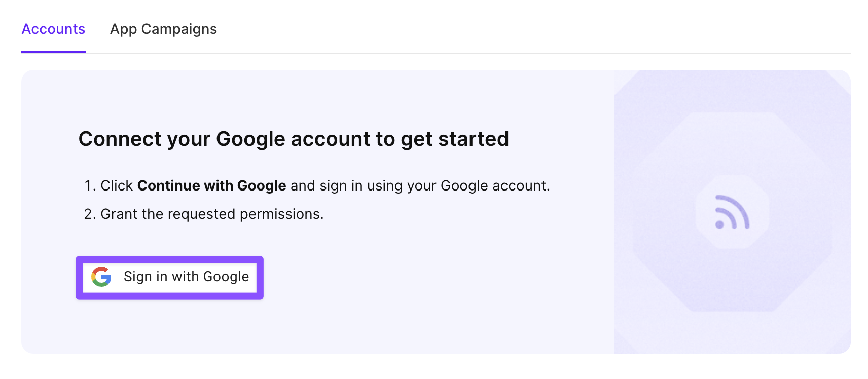Image resolution: width=868 pixels, height=379 pixels.
Task: Click the divider line under the tabs
Action: [x=456, y=51]
